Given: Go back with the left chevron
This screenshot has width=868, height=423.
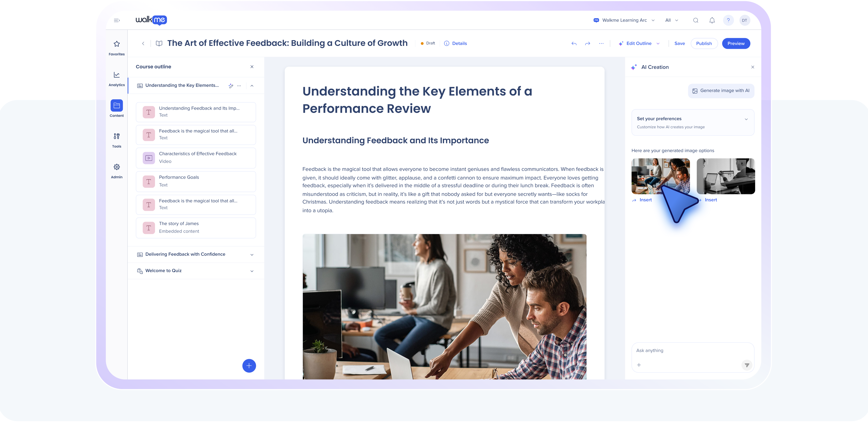Looking at the screenshot, I should pyautogui.click(x=143, y=44).
